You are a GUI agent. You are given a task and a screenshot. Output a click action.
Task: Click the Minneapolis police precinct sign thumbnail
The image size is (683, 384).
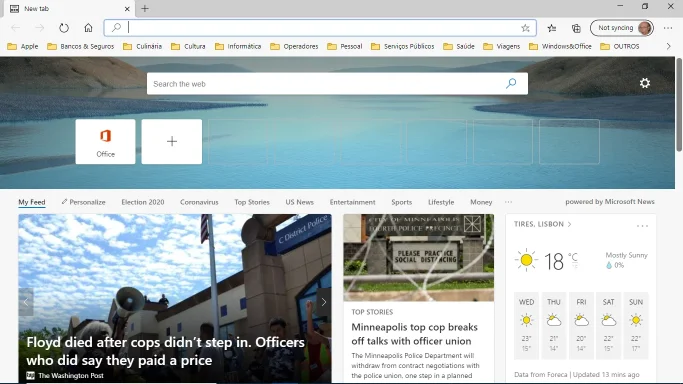[419, 257]
